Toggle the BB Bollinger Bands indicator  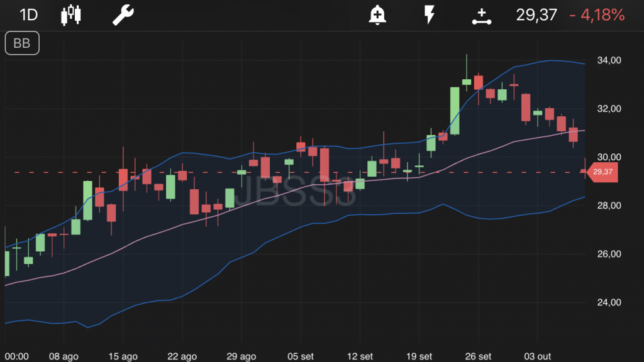click(x=22, y=43)
